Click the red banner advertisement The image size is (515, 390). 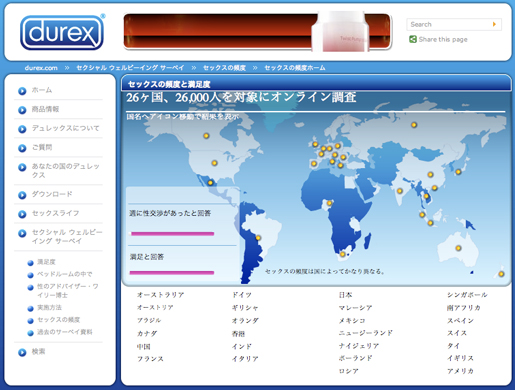(x=257, y=32)
